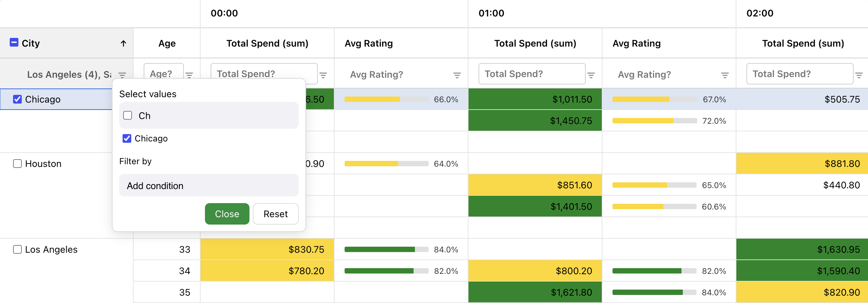Click Add condition under Filter by
The height and width of the screenshot is (303, 868).
(209, 185)
